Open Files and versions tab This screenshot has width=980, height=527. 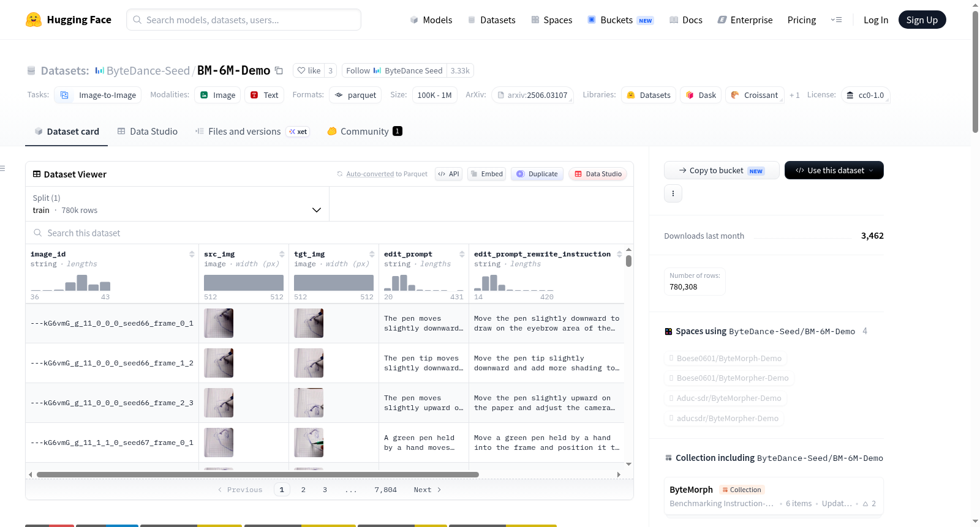[252, 131]
